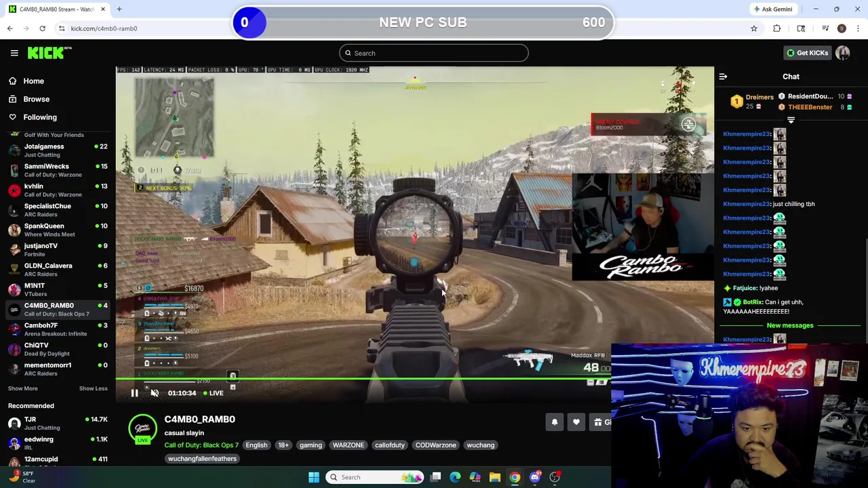Reload the page in Chrome
The image size is (868, 488).
click(x=42, y=28)
